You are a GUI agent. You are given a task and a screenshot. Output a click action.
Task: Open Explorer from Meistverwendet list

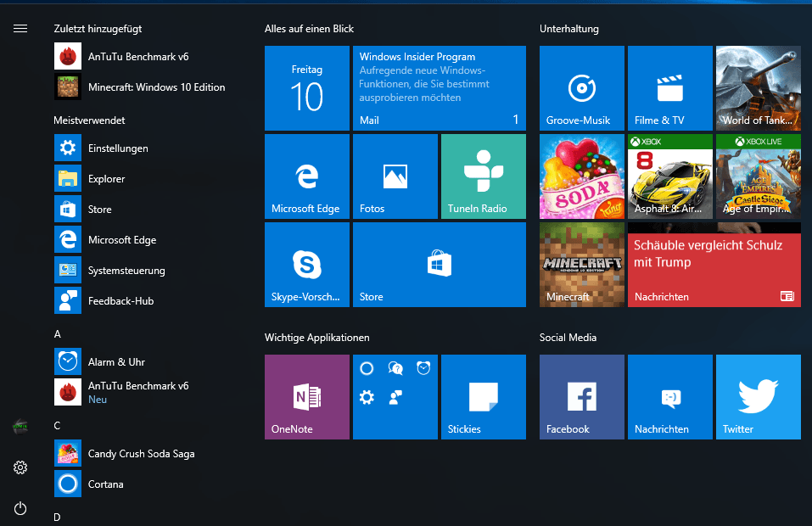tap(140, 179)
